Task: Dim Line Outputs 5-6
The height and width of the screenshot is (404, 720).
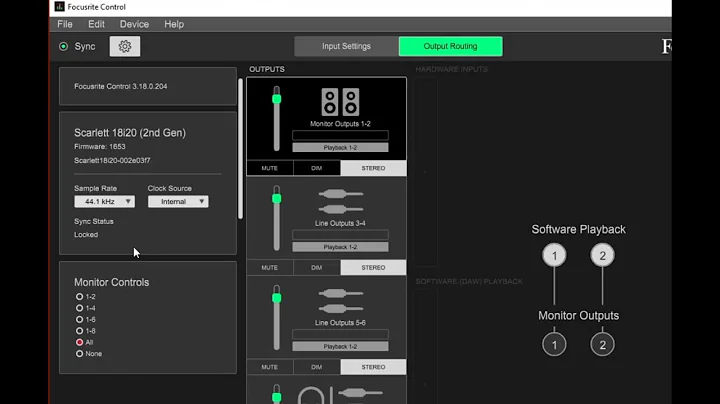Action: click(x=316, y=367)
